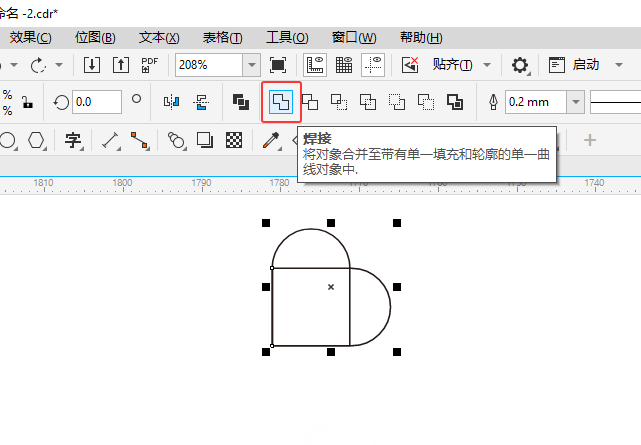
Task: Open Options with the gear icon
Action: 520,65
